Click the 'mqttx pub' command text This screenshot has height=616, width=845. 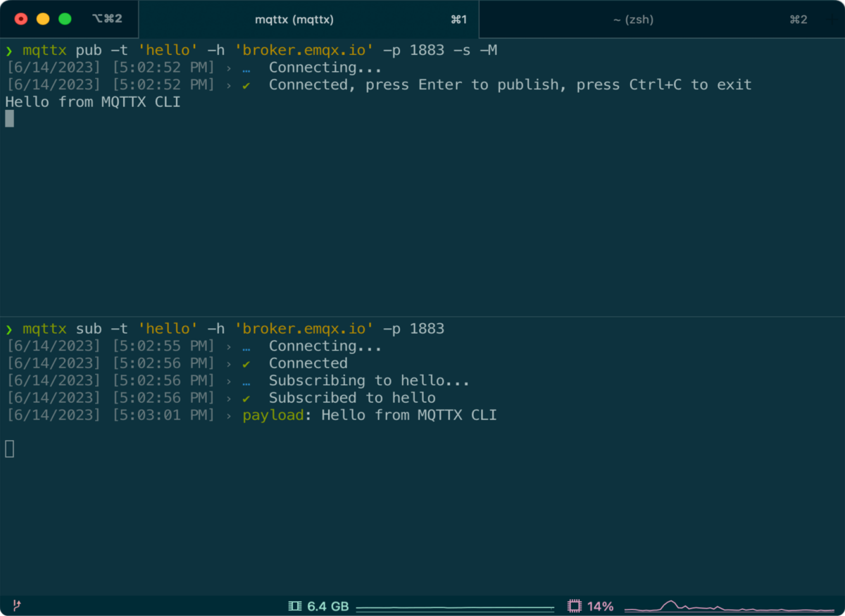pyautogui.click(x=63, y=50)
